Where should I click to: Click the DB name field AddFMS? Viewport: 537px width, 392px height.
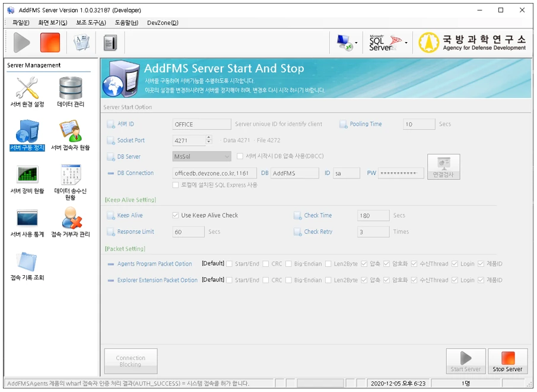pyautogui.click(x=295, y=173)
